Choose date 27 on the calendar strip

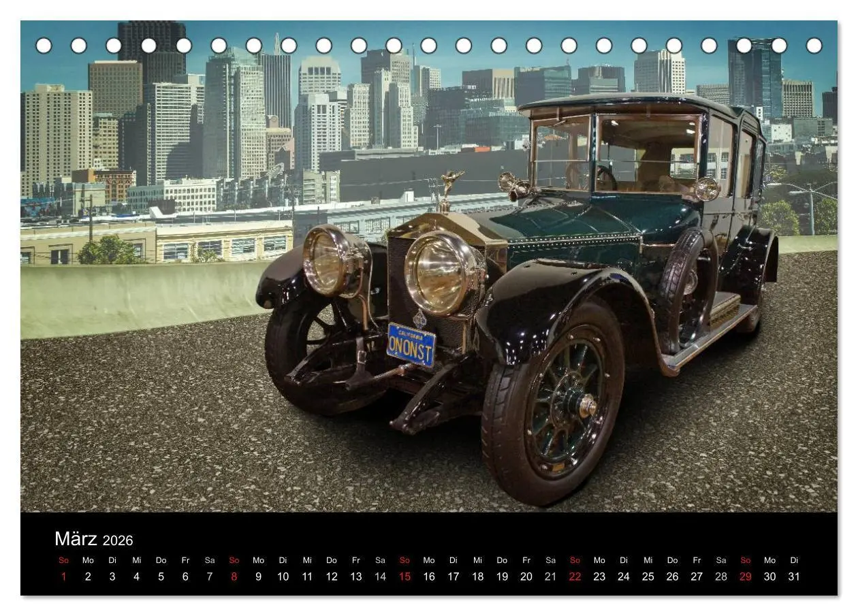point(697,577)
